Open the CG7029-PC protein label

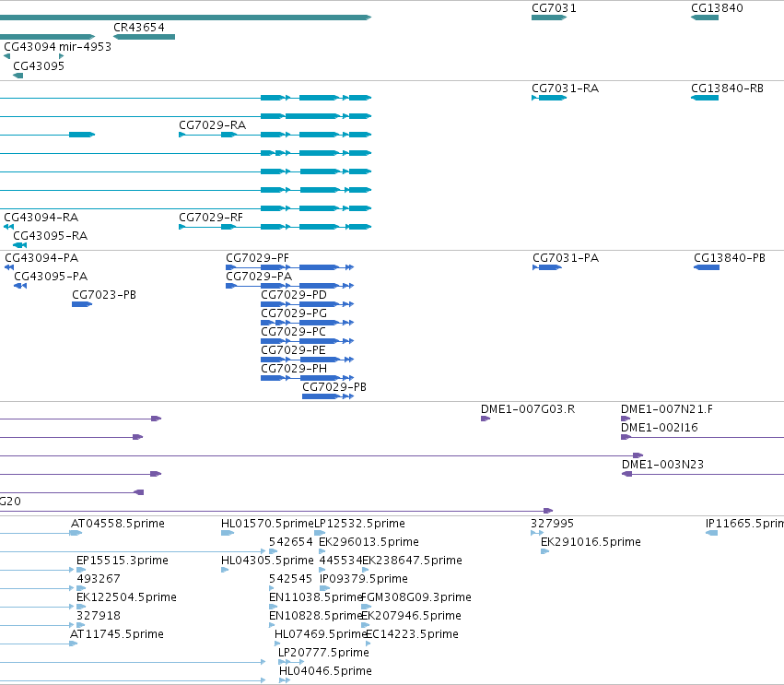point(293,332)
